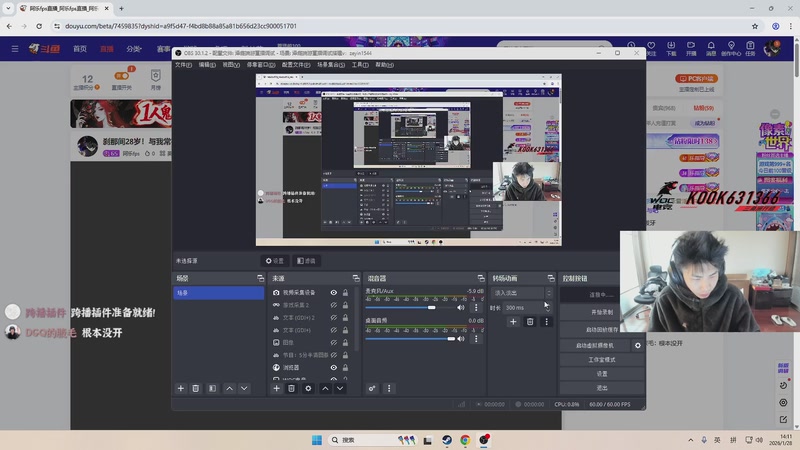
Task: Select the 场景 item in scenes list
Action: coord(218,293)
